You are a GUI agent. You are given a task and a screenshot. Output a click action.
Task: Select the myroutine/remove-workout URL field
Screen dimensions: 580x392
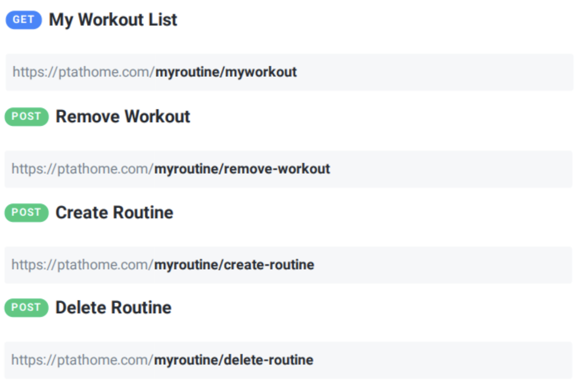288,169
